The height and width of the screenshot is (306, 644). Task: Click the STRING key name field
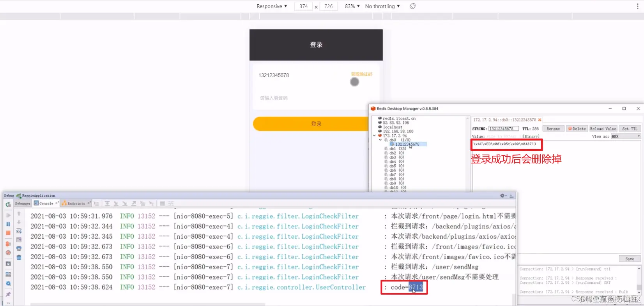pos(503,129)
